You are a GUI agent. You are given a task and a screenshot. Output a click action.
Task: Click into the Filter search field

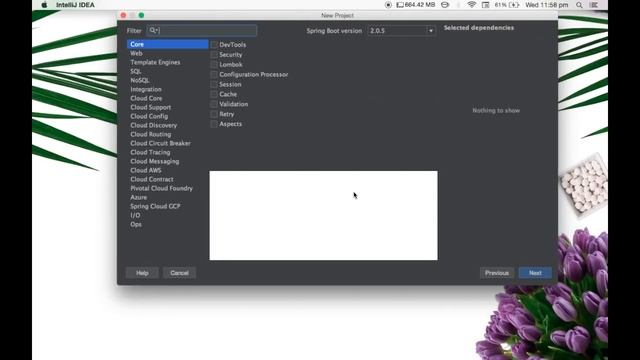click(x=202, y=31)
